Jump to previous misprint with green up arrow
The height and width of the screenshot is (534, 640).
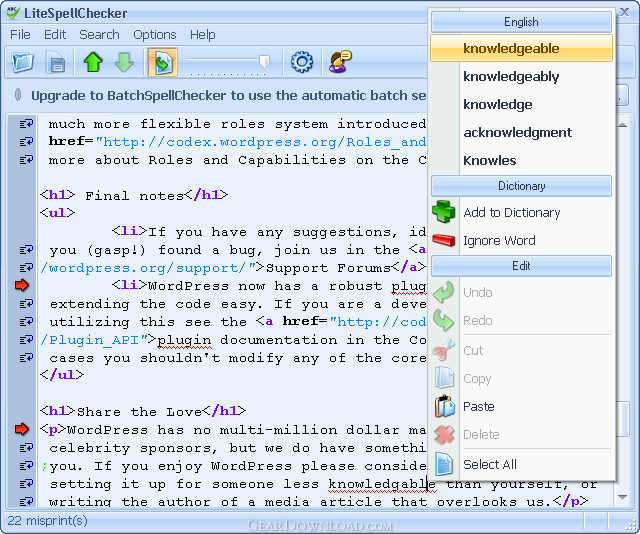click(x=93, y=62)
